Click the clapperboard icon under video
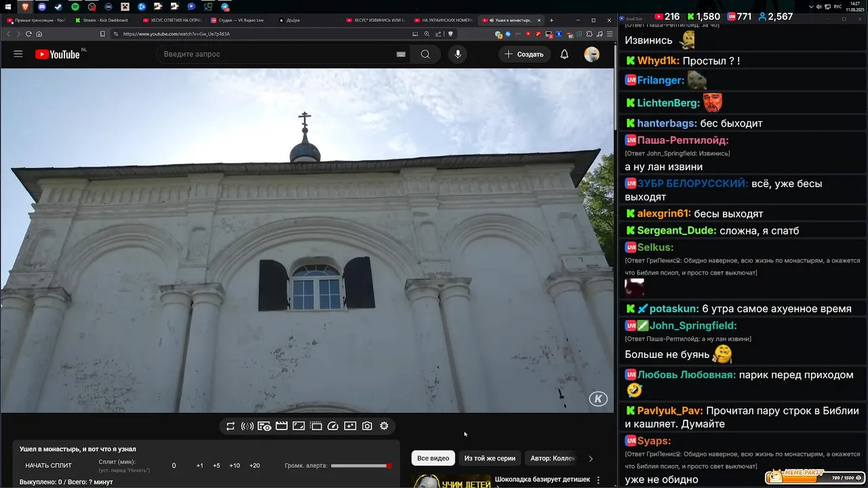This screenshot has width=868, height=488. [281, 426]
